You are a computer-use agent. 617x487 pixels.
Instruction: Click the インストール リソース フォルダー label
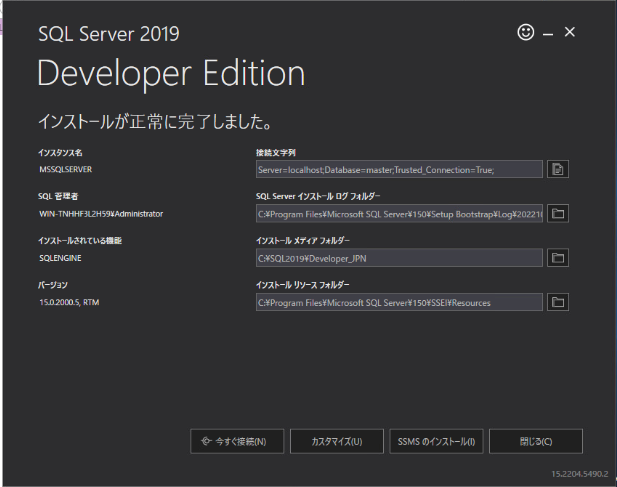tap(303, 285)
